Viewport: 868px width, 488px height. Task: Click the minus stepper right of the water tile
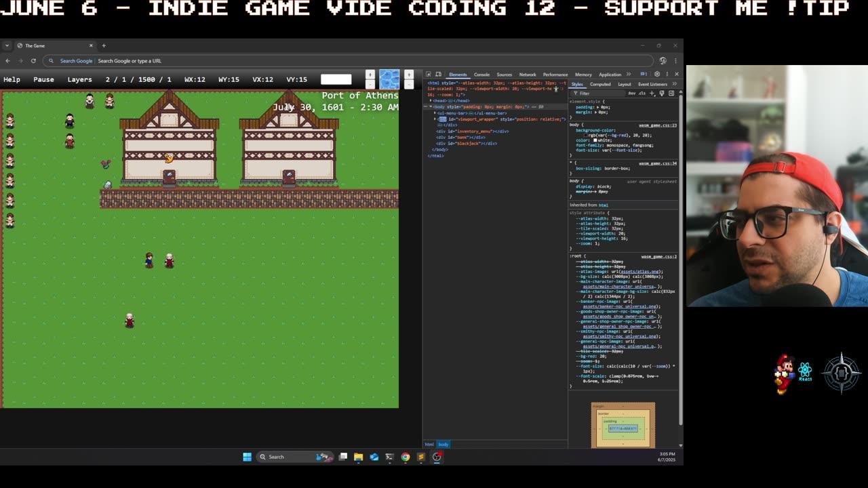tap(409, 85)
